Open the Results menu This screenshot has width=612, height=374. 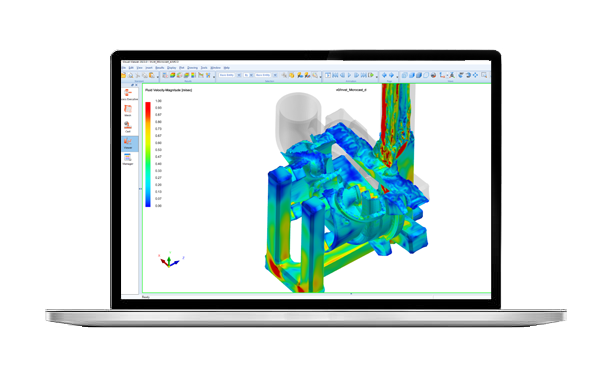(160, 68)
